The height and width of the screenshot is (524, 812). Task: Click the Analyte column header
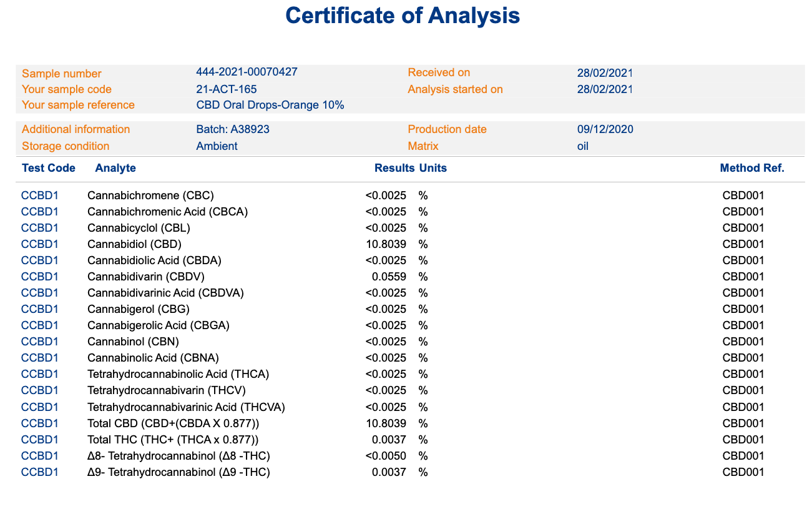click(115, 168)
